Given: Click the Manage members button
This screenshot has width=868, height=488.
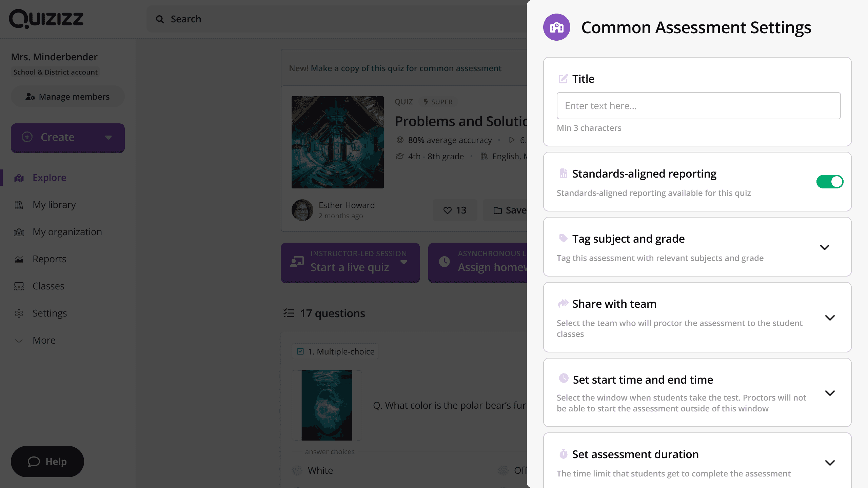Looking at the screenshot, I should tap(67, 97).
